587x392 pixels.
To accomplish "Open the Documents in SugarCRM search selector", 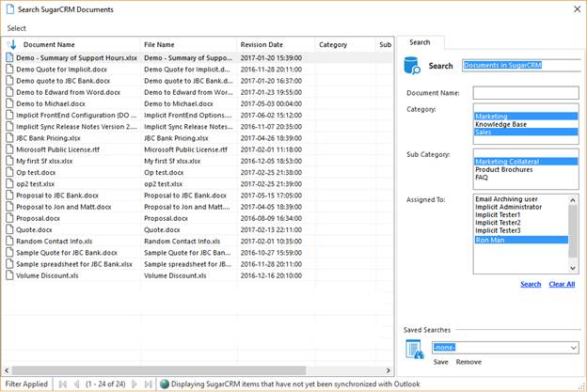I will pos(520,66).
